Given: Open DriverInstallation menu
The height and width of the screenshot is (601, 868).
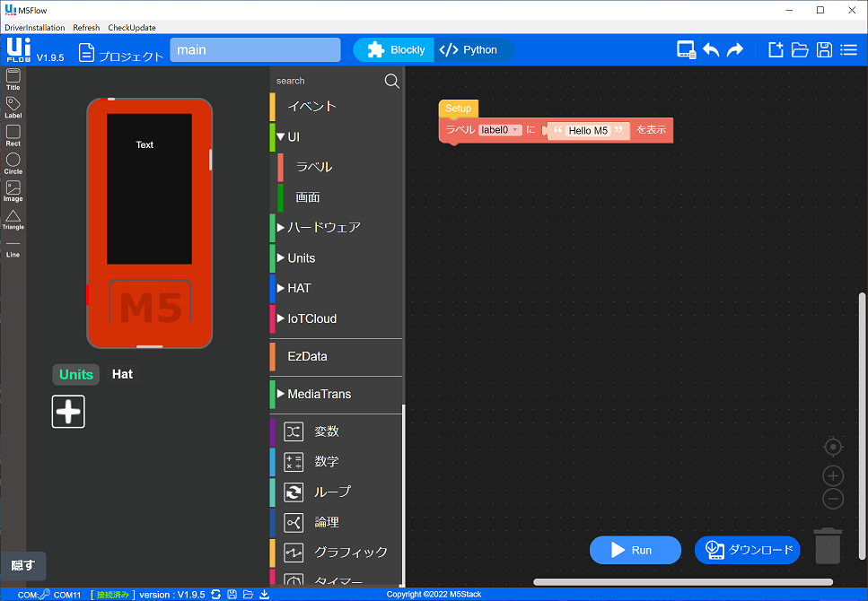Looking at the screenshot, I should 34,28.
